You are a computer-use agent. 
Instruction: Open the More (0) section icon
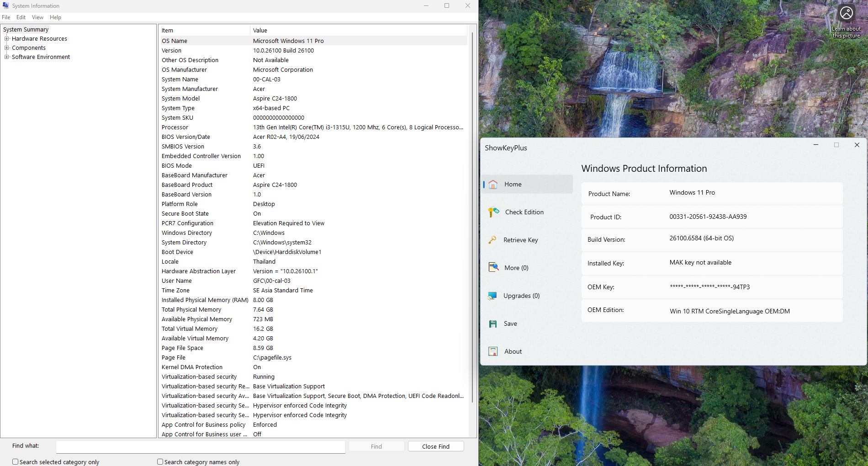tap(493, 268)
